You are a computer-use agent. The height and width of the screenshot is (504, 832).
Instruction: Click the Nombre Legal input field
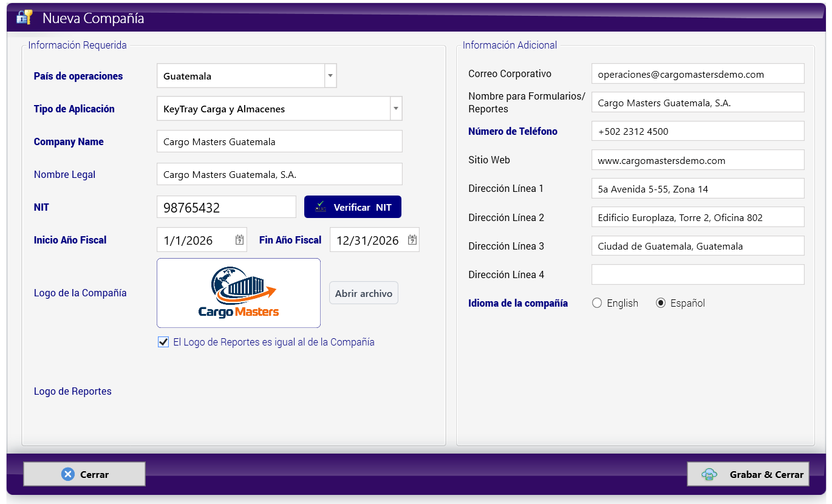279,174
